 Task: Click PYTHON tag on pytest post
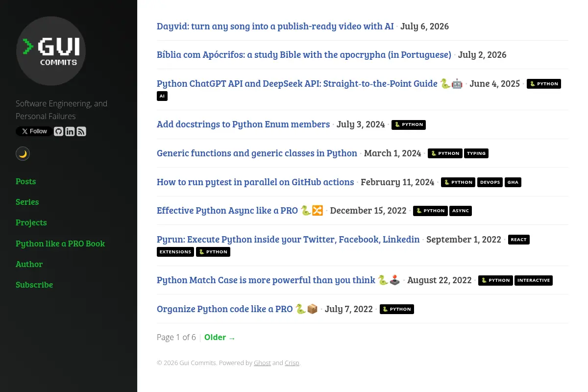(458, 182)
